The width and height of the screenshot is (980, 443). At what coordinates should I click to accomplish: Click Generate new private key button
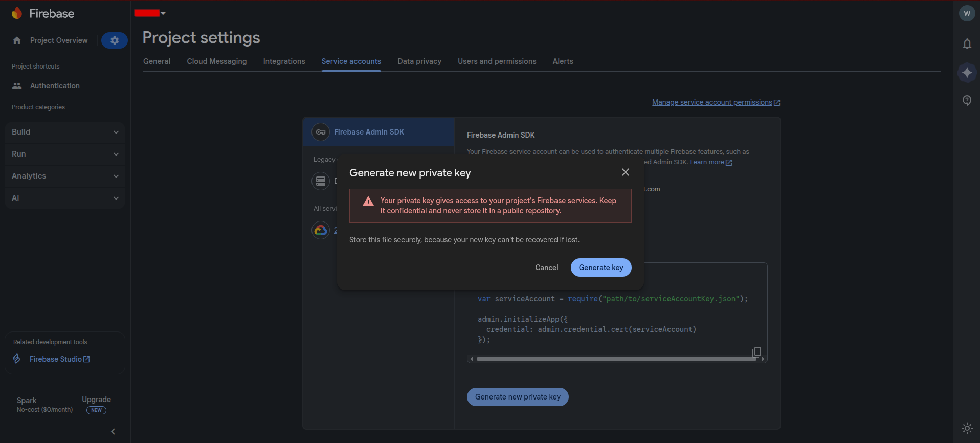518,397
